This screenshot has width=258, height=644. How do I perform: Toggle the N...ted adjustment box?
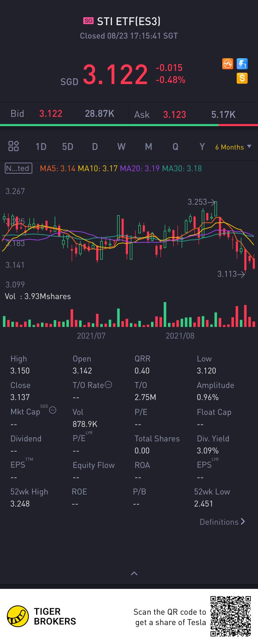click(19, 168)
